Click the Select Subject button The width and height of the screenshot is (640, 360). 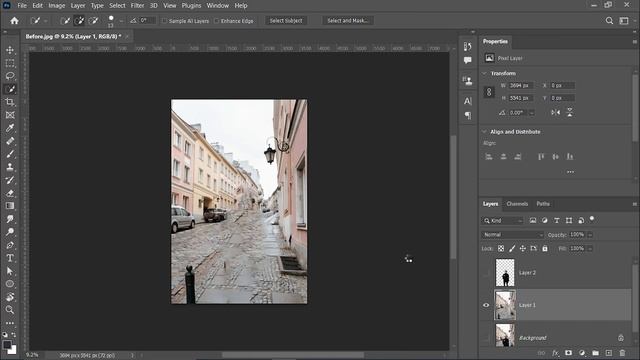click(x=286, y=21)
